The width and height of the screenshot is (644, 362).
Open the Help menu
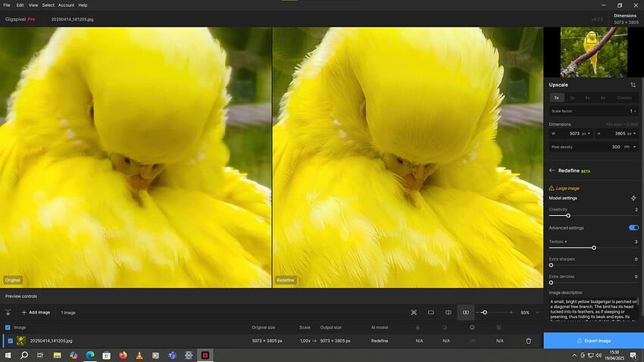pos(83,5)
